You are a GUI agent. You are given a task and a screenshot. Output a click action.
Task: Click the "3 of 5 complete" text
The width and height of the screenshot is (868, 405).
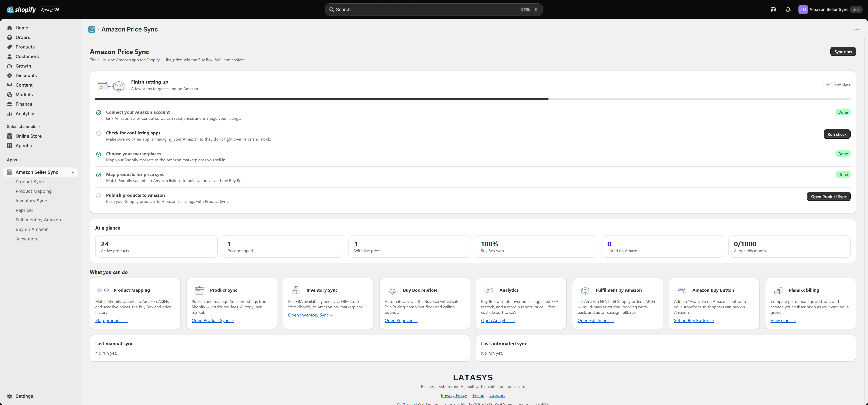836,85
